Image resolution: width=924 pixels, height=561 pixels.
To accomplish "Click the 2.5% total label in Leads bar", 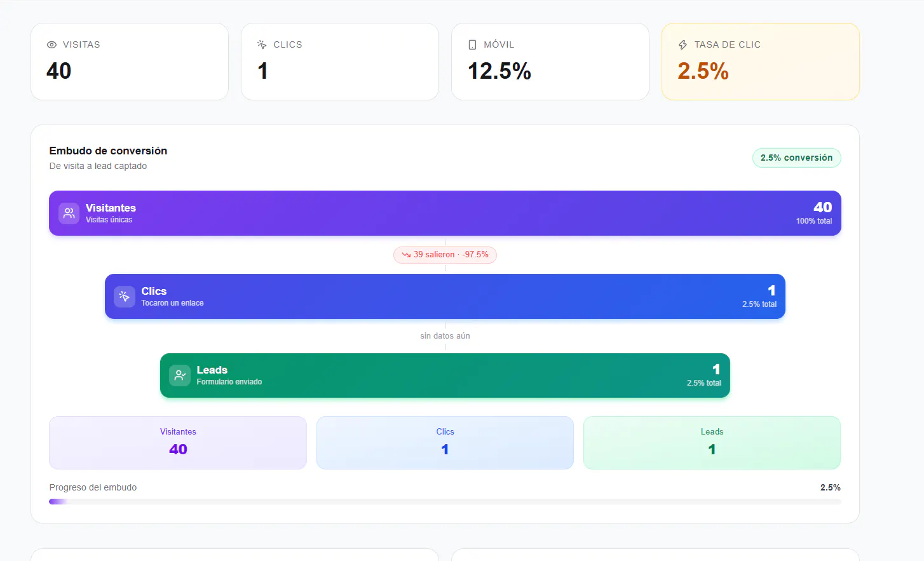I will [704, 383].
